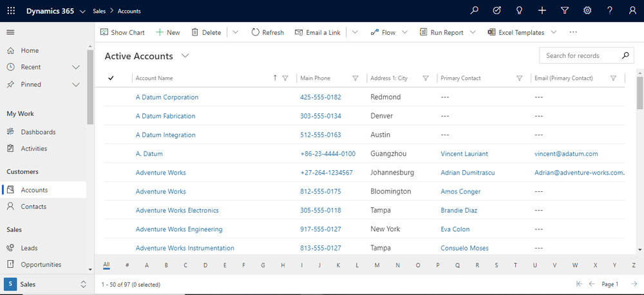Go to next page arrow
644x295 pixels.
634,284
